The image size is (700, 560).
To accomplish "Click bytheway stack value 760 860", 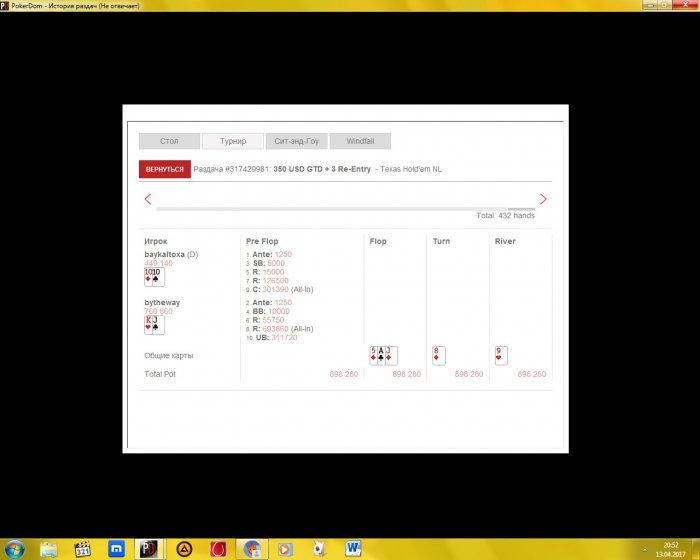I will pos(158,311).
